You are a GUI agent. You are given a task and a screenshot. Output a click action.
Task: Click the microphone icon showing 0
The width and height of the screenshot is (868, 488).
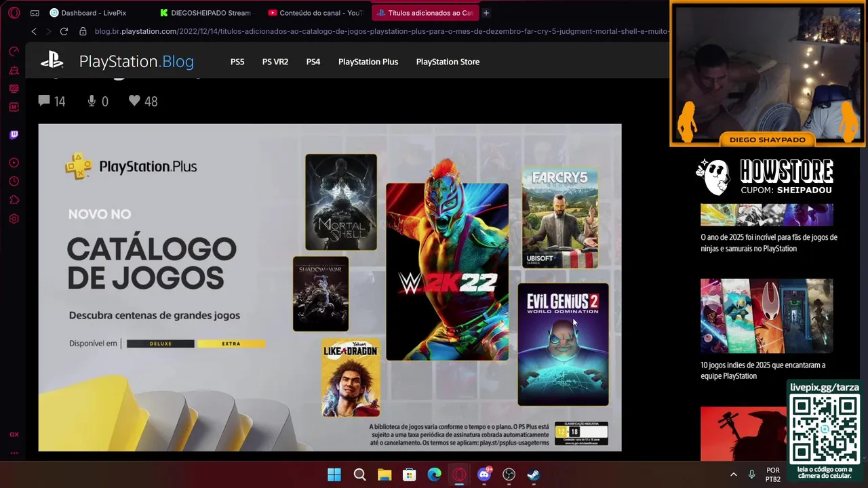pos(92,100)
